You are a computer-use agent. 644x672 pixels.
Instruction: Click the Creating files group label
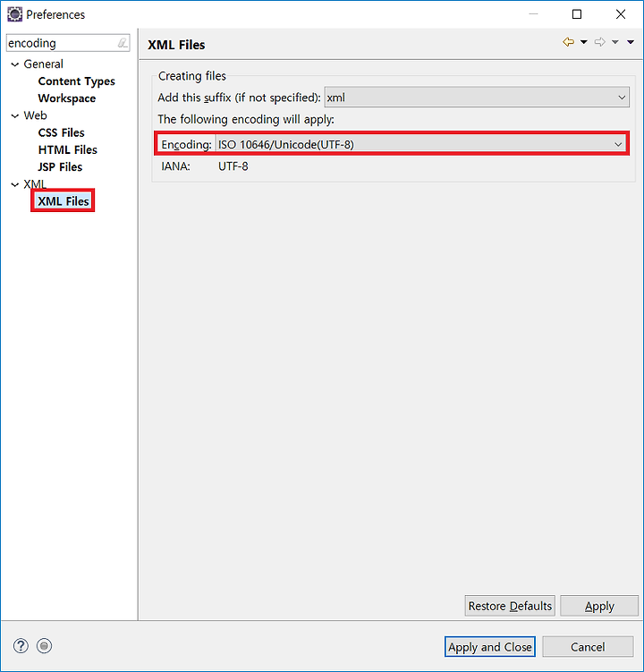(x=192, y=76)
